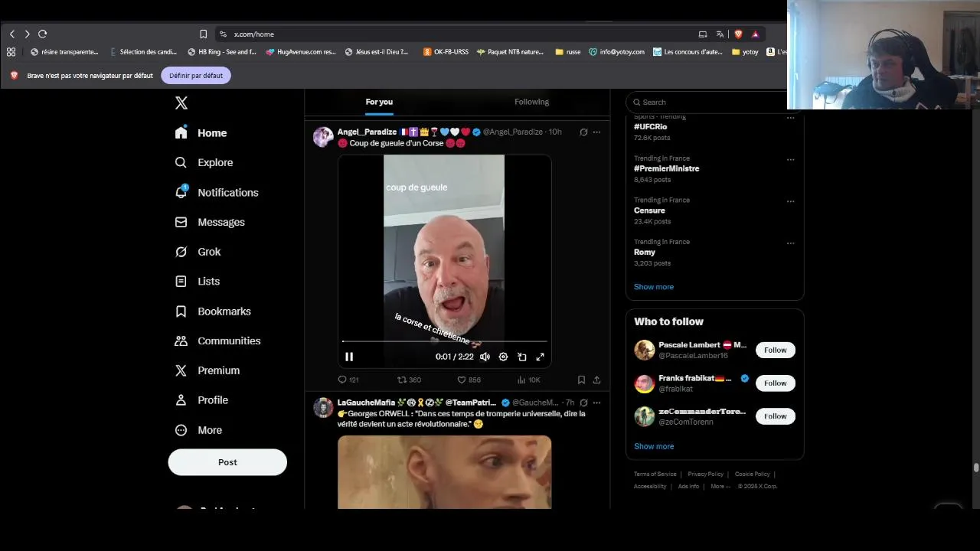This screenshot has height=551, width=980.
Task: Follow Pascale Lambert
Action: point(775,350)
